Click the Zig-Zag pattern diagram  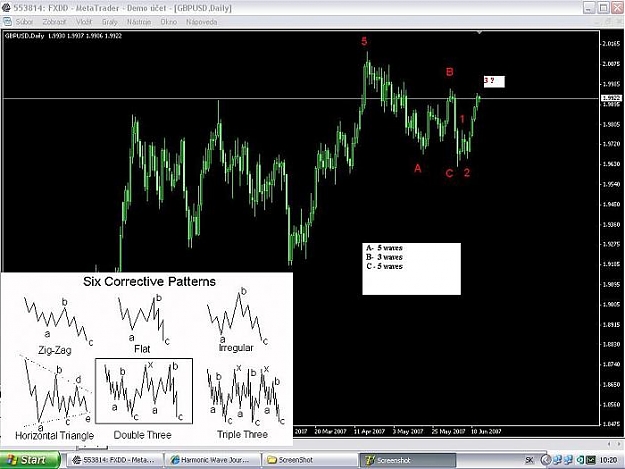(x=58, y=320)
